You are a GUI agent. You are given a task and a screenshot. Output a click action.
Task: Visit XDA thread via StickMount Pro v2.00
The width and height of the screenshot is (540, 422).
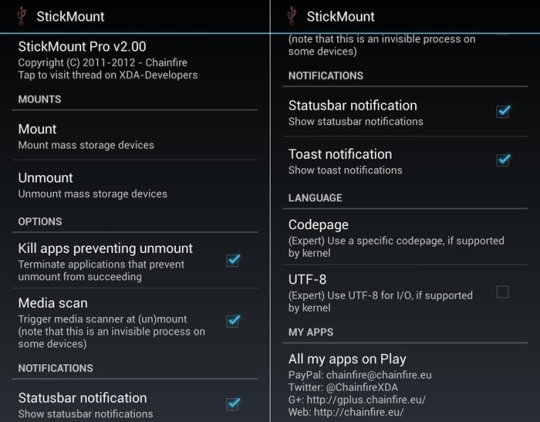pos(135,60)
